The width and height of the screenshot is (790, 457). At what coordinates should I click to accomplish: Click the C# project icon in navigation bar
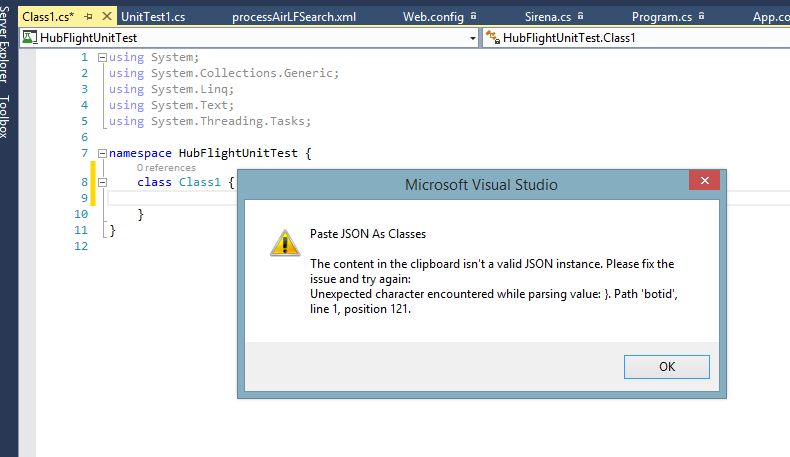(x=30, y=37)
